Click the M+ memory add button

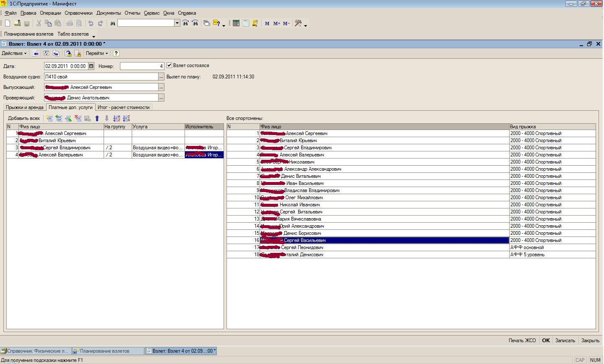coord(276,23)
